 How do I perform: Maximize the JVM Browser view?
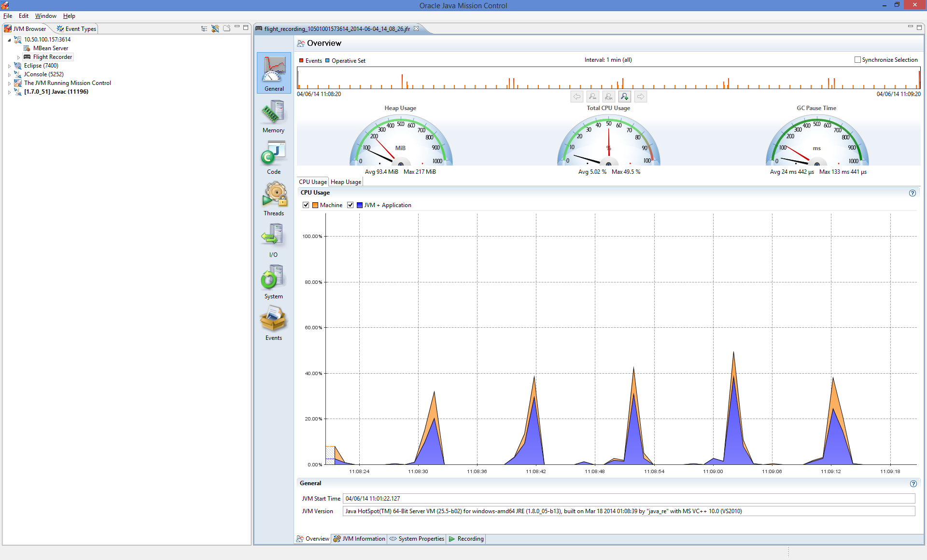tap(246, 28)
